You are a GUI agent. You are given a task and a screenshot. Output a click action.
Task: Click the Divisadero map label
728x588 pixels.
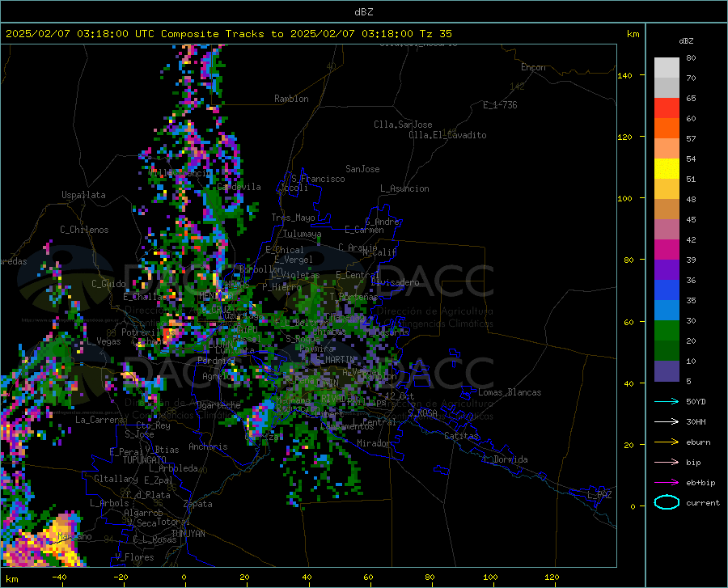[395, 282]
